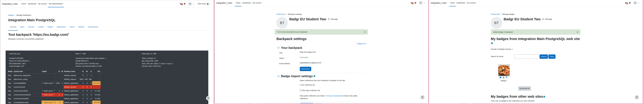
Task: Open Dashboard in left admin window
Action: point(32,4)
